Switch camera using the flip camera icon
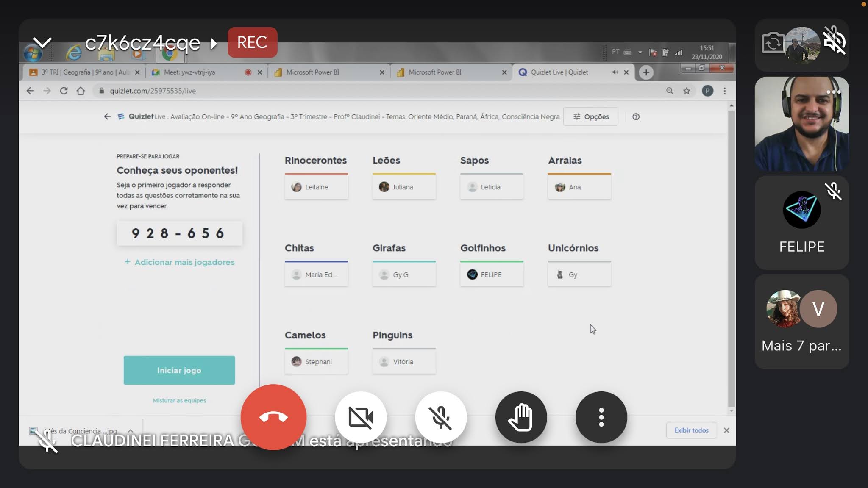The image size is (868, 488). coord(773,43)
